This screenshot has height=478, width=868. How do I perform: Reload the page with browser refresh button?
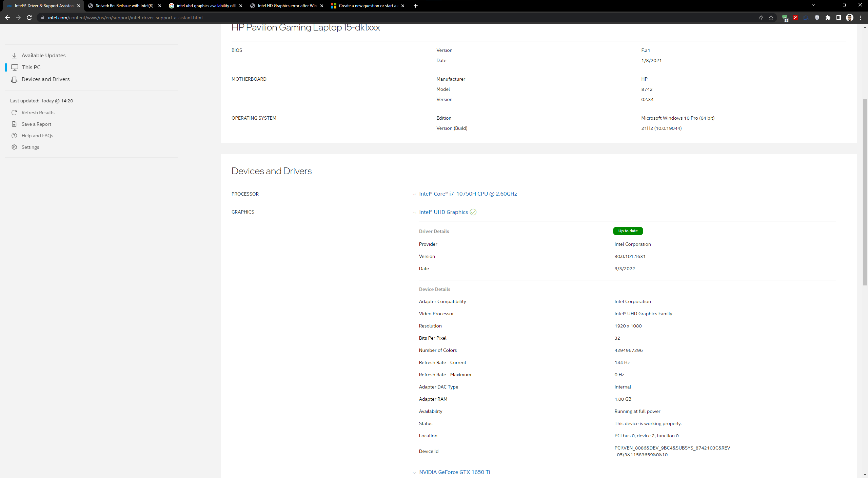pyautogui.click(x=29, y=18)
